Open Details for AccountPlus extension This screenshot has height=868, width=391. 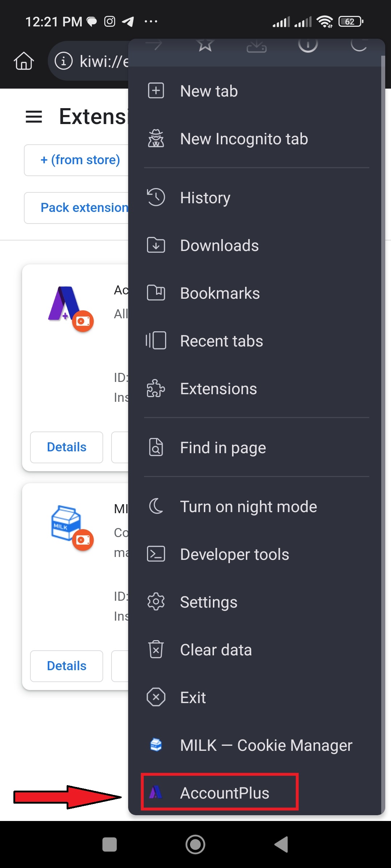click(67, 447)
